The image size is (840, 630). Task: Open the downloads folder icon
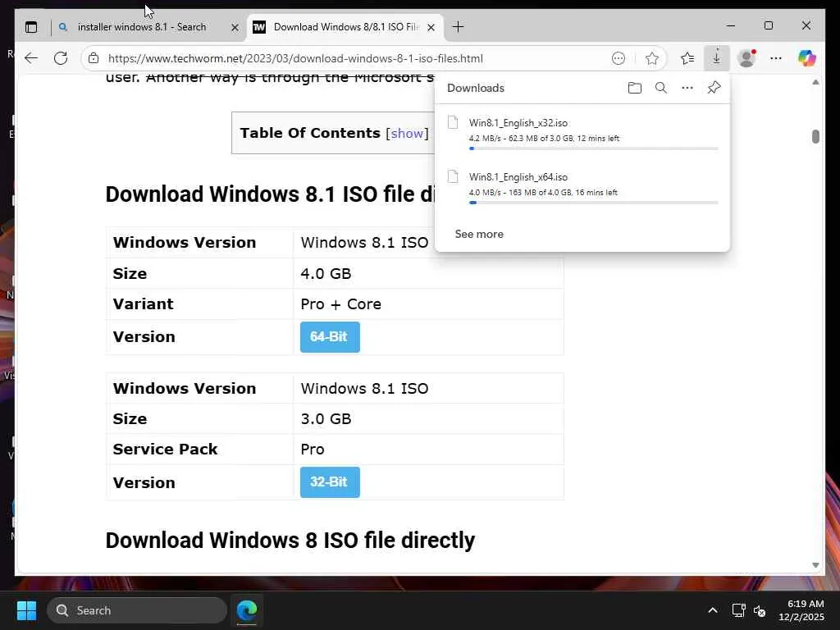point(635,88)
